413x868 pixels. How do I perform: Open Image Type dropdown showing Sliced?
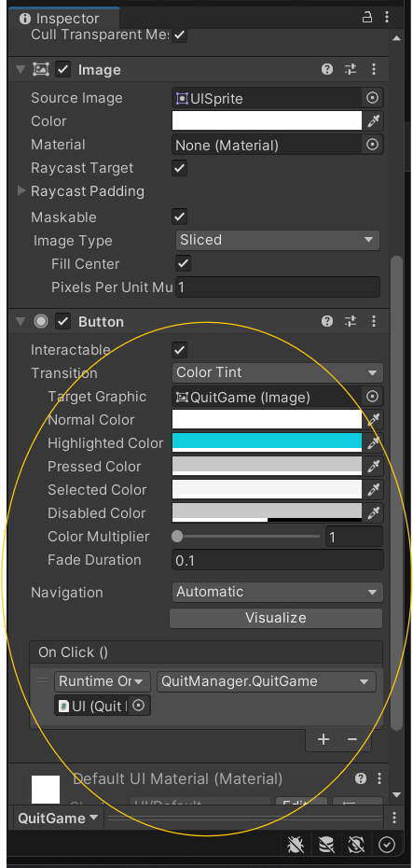coord(278,240)
